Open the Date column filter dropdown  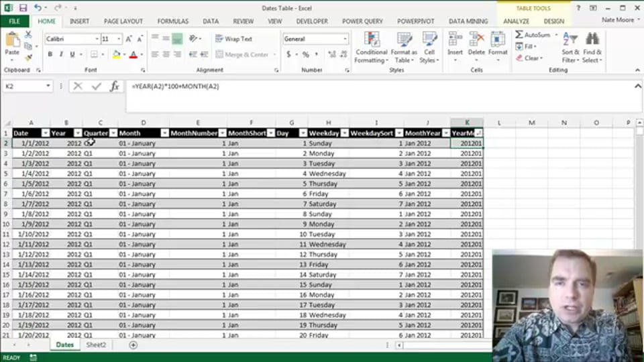(45, 133)
